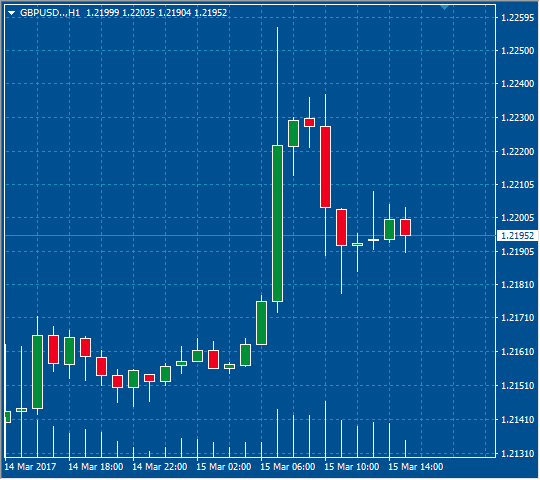
Task: Click the 1.21410 price scale label
Action: click(518, 420)
